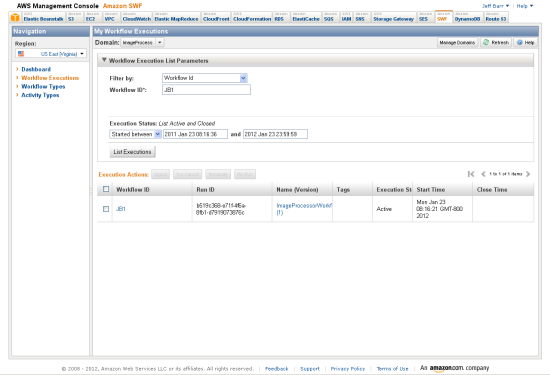550x375 pixels.
Task: Check the checkbox for the JB1 row
Action: 106,209
